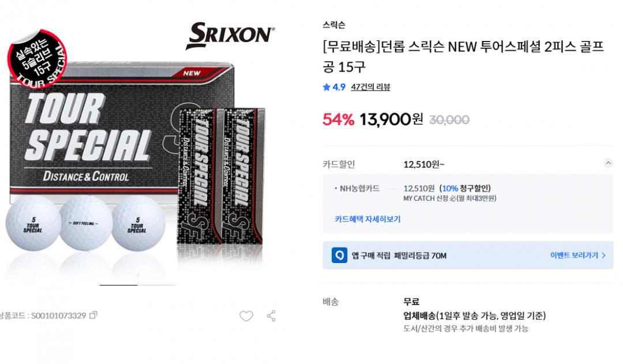Collapse the card discount section chevron
Viewport: 623px width, 364px height.
pos(609,163)
